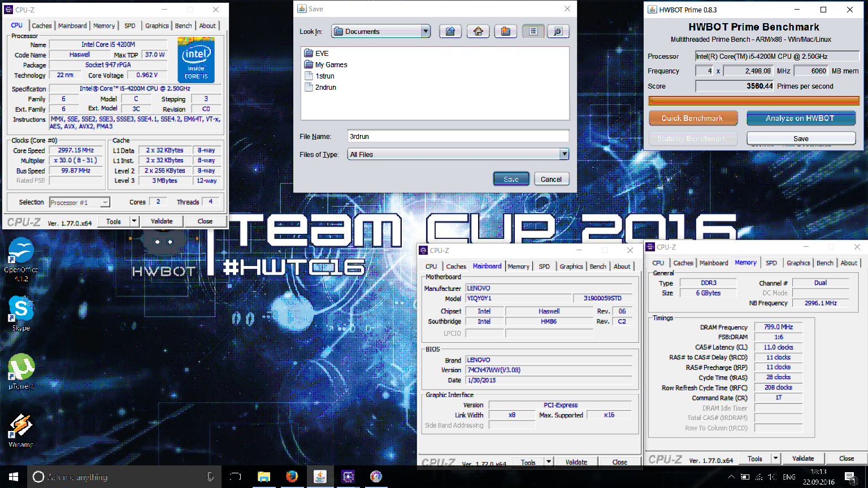Click Validate in Memory CPU-Z window

803,459
